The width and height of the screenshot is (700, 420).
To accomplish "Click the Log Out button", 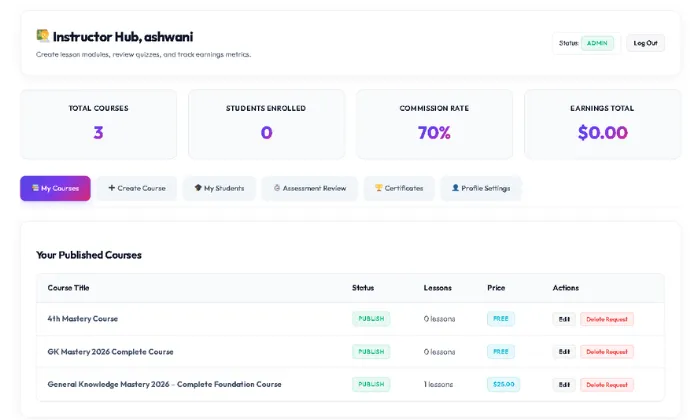I will click(x=645, y=43).
